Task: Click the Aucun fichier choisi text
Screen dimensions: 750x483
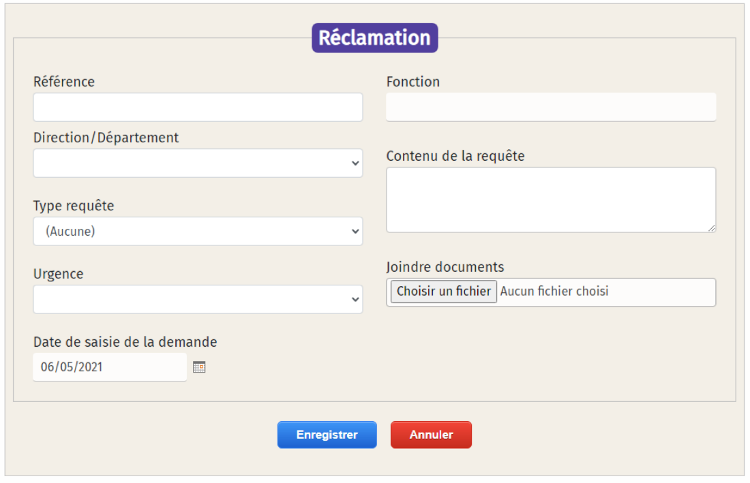Action: [x=554, y=292]
